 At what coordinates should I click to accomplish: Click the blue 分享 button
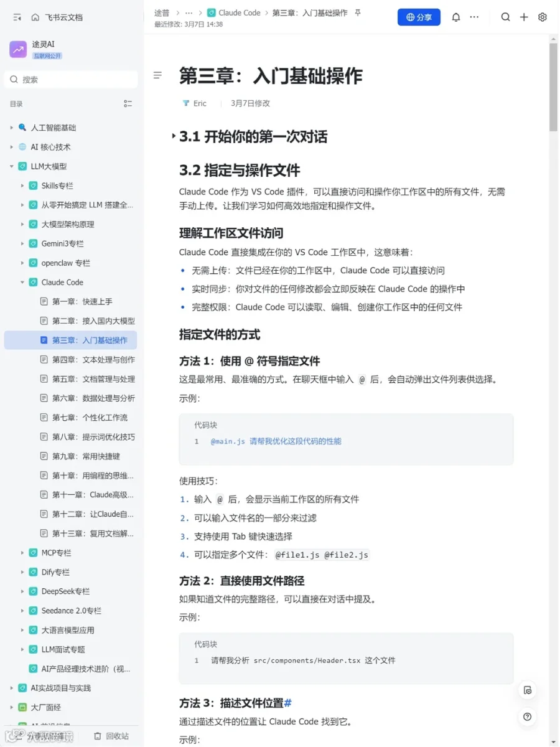click(419, 17)
